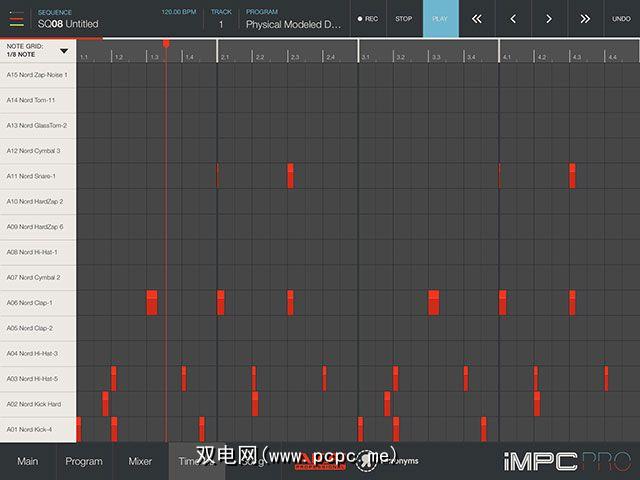
Task: Switch to the Mixer tab
Action: pos(140,461)
